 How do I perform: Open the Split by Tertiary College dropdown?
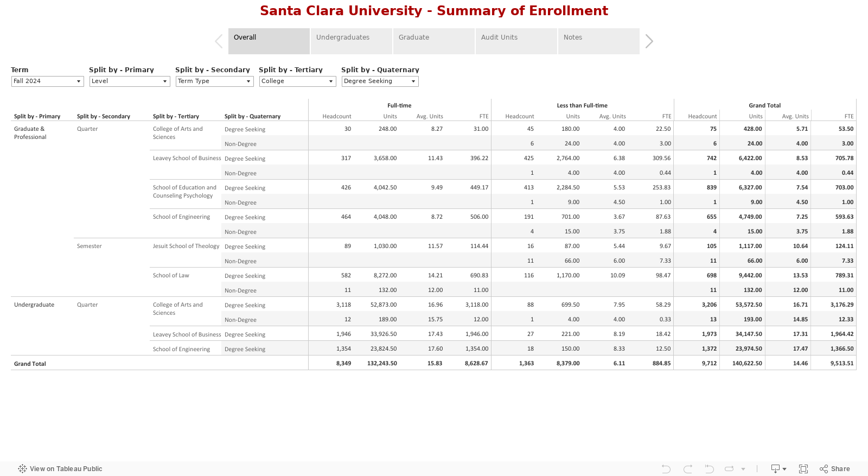point(298,81)
